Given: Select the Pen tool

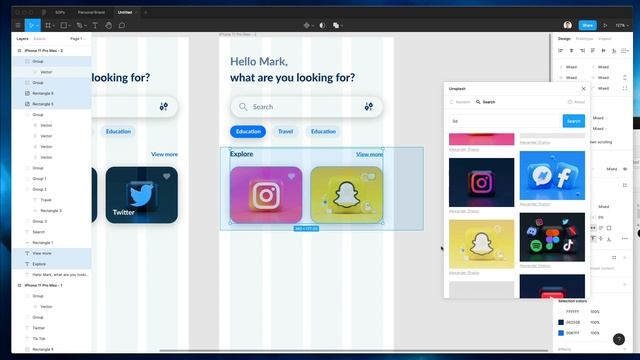Looking at the screenshot, I should (79, 25).
